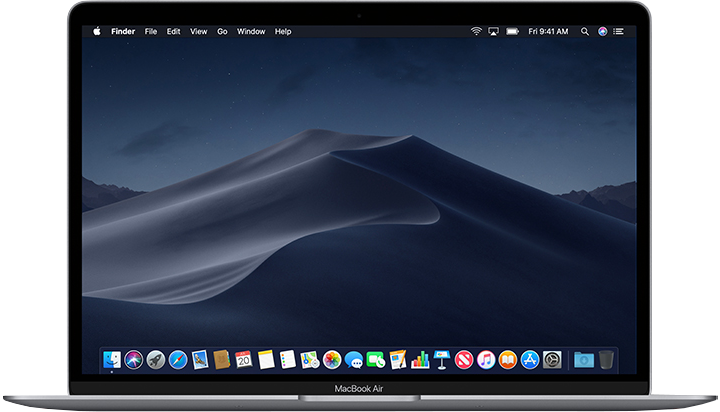The width and height of the screenshot is (720, 412).
Task: Expand the Wi-Fi status menu
Action: (x=476, y=31)
